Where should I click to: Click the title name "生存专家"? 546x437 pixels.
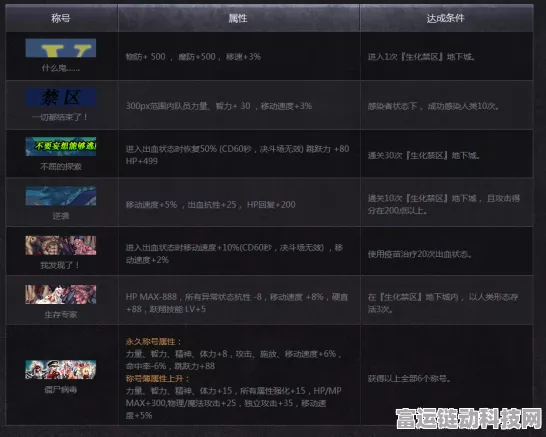61,315
